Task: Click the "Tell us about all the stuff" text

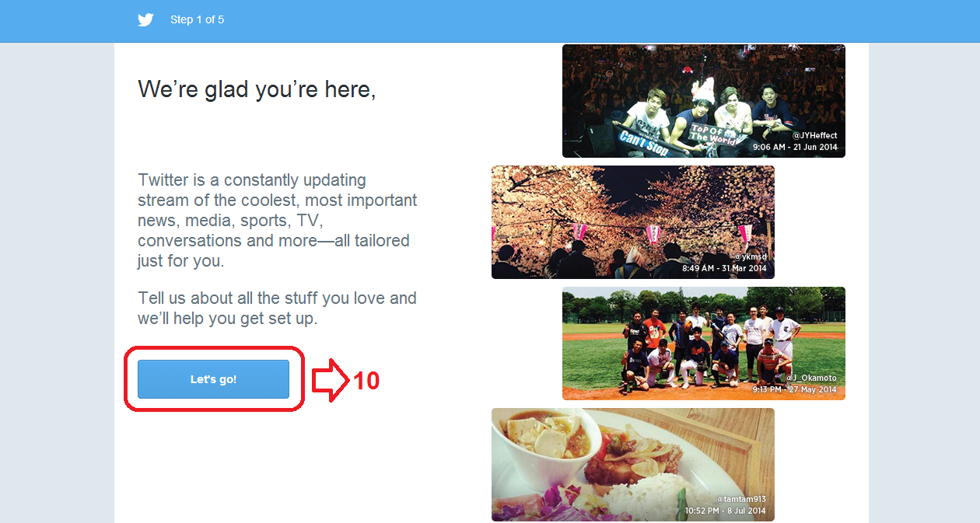Action: (278, 309)
